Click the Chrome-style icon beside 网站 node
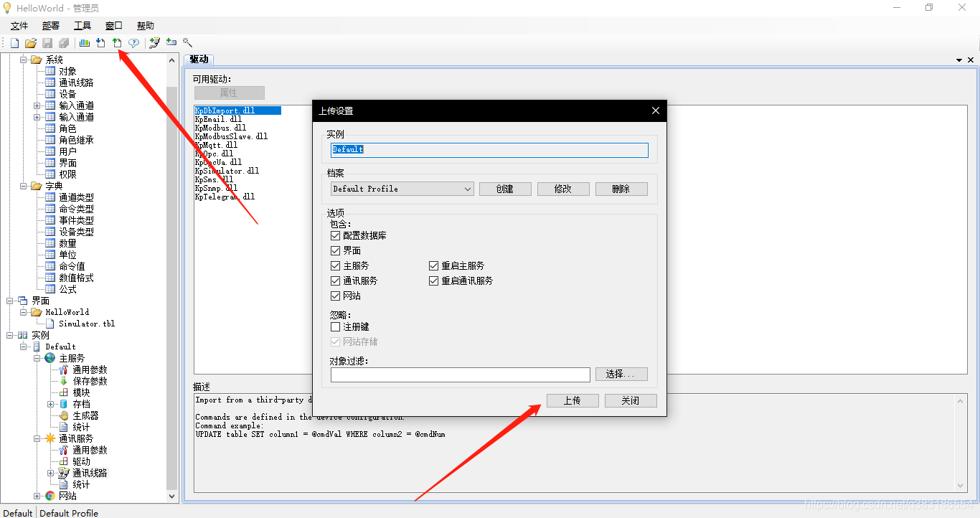This screenshot has width=980, height=518. (x=50, y=496)
